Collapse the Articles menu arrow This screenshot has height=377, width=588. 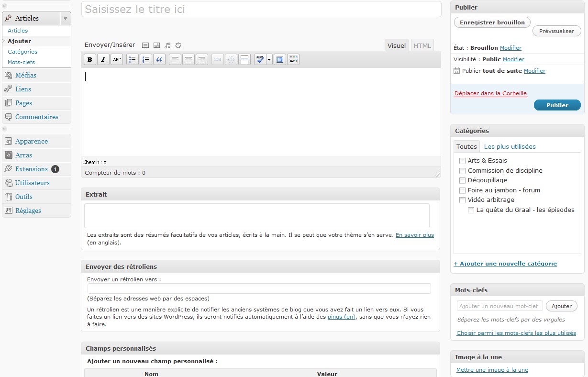click(x=66, y=18)
